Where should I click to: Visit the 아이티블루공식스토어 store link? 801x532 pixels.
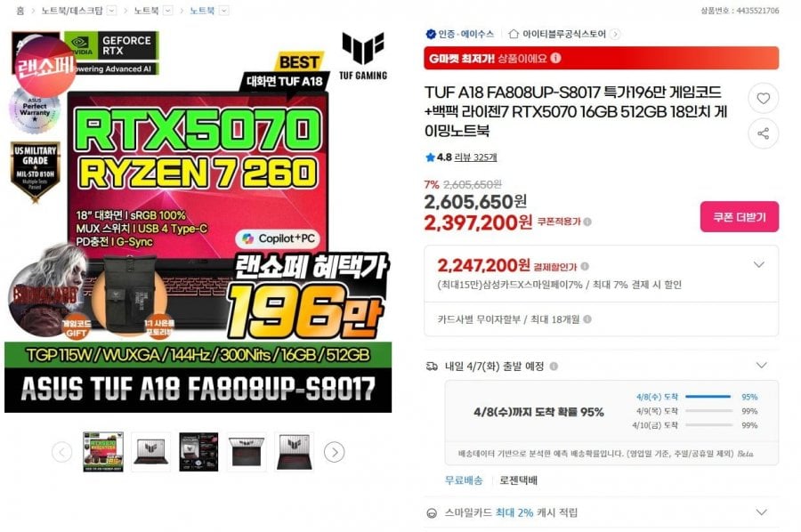pyautogui.click(x=564, y=34)
